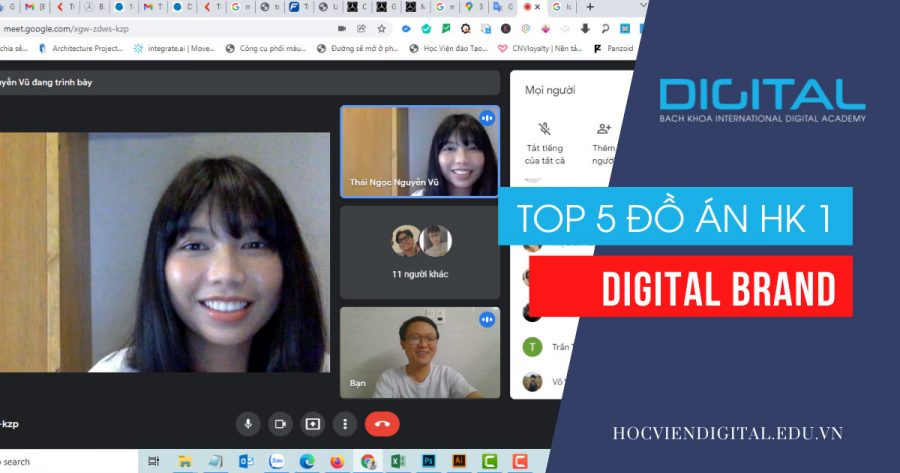Bookmark this page with the star icon
Viewport: 900px width, 473px height.
382,29
